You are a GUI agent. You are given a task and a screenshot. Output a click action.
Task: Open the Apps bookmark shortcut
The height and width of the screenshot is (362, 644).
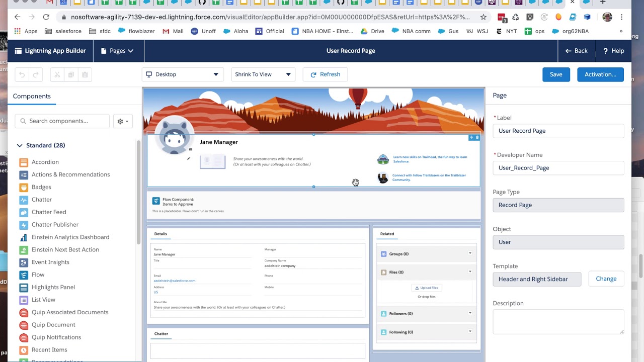click(26, 31)
